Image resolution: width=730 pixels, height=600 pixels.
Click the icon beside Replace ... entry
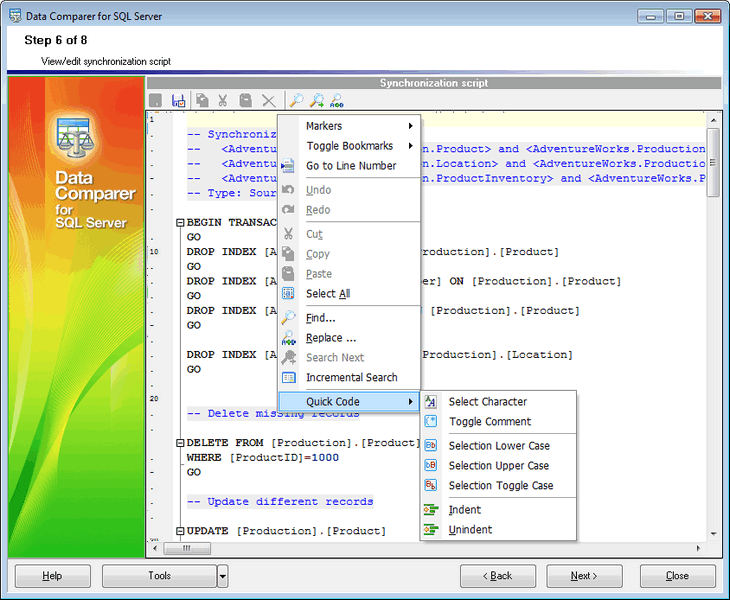288,337
